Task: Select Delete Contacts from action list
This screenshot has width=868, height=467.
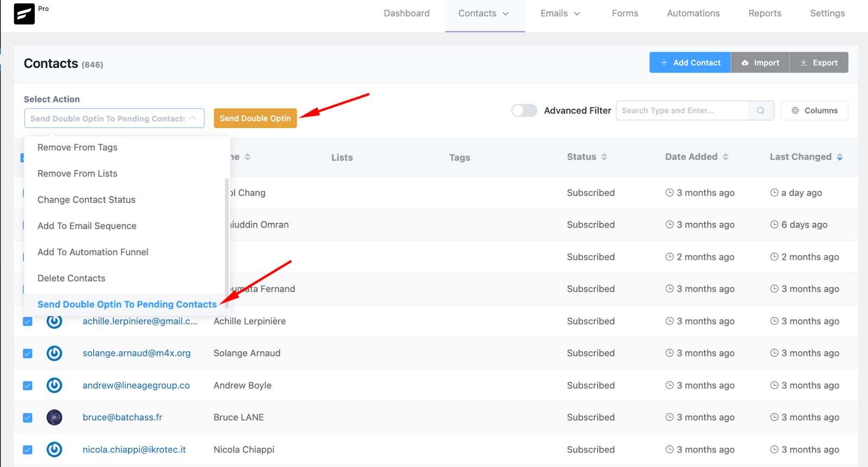Action: point(71,278)
